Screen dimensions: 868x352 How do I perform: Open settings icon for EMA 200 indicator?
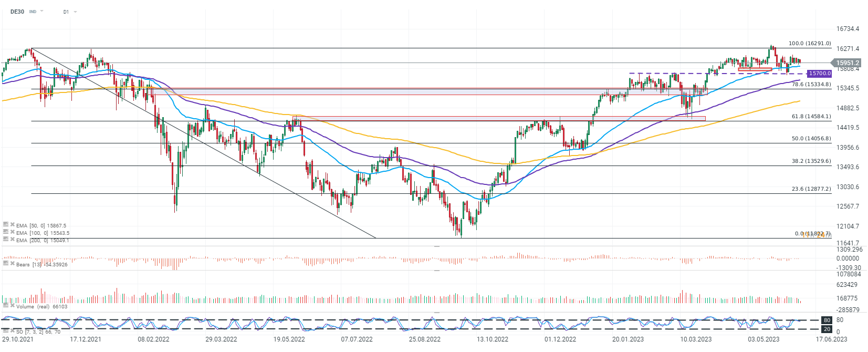(x=6, y=239)
